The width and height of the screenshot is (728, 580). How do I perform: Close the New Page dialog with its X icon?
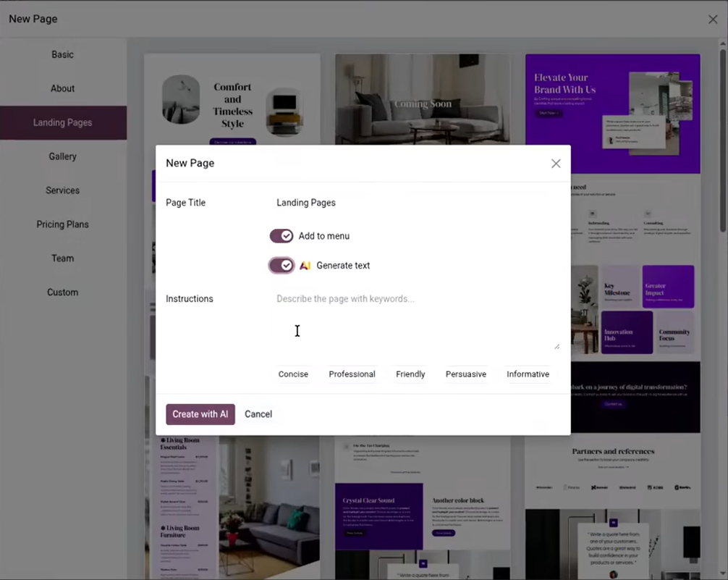[x=556, y=163]
